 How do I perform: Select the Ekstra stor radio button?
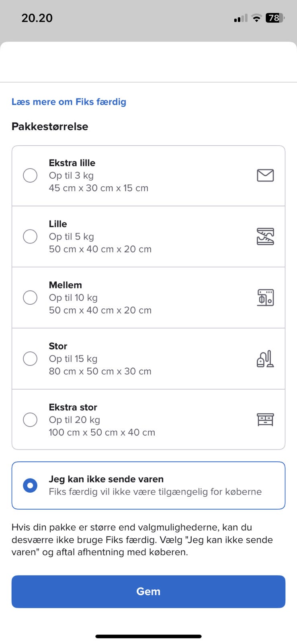(x=30, y=420)
